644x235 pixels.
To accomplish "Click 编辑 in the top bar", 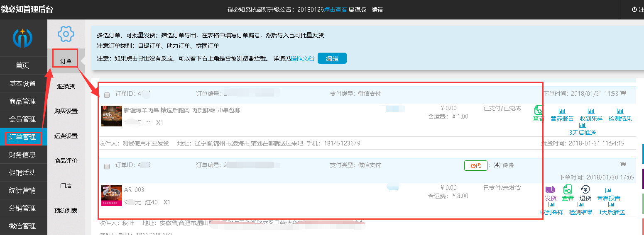I will click(377, 10).
